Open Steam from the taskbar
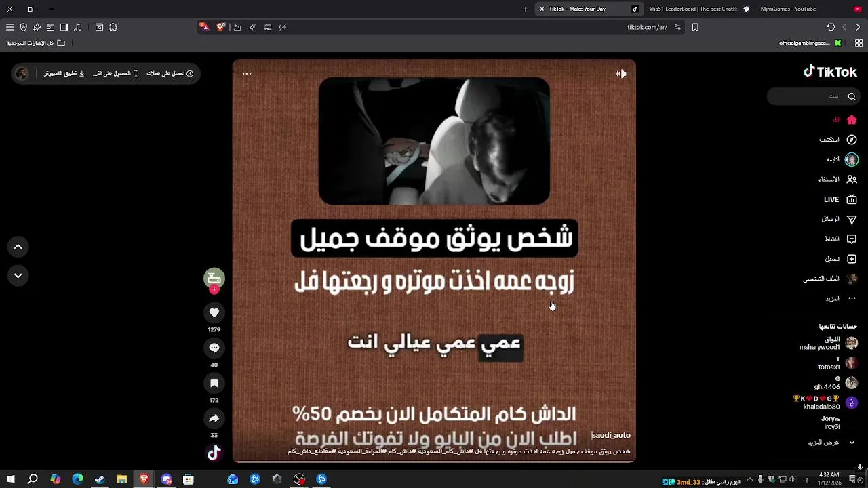 coord(100,479)
